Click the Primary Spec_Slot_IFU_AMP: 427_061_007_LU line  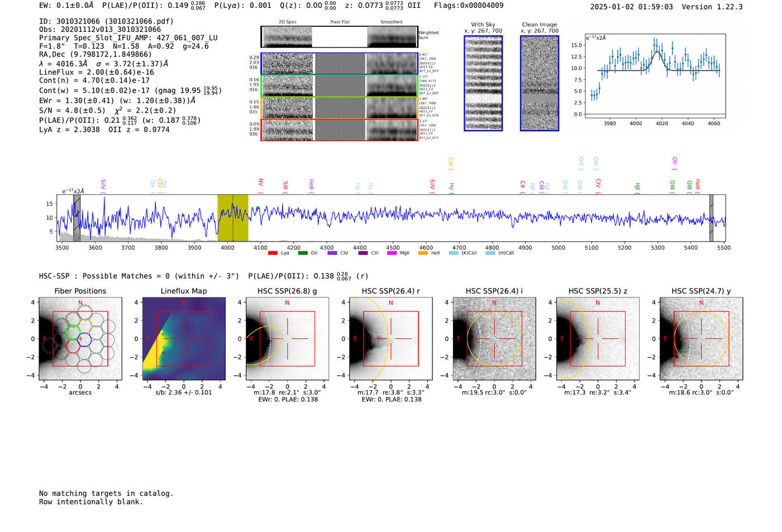click(x=128, y=38)
